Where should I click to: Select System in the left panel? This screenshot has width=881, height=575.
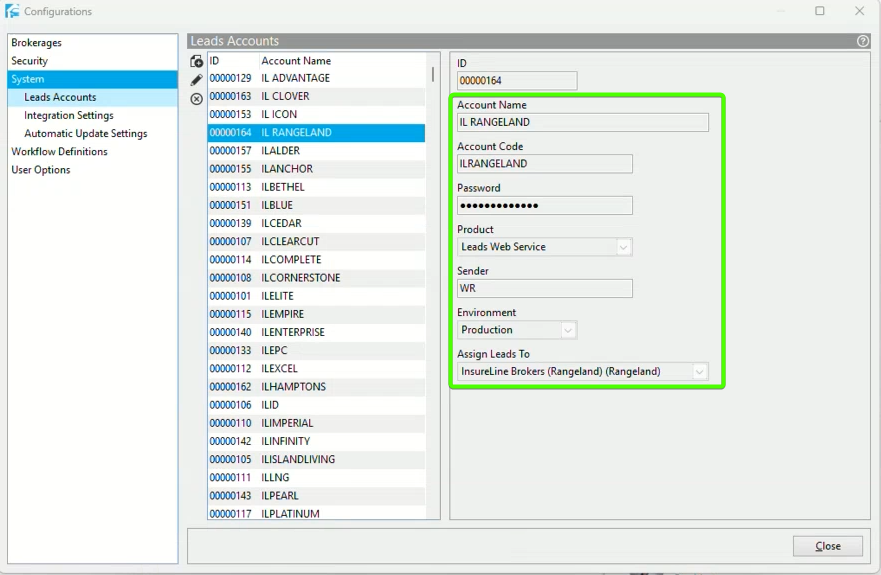[93, 79]
